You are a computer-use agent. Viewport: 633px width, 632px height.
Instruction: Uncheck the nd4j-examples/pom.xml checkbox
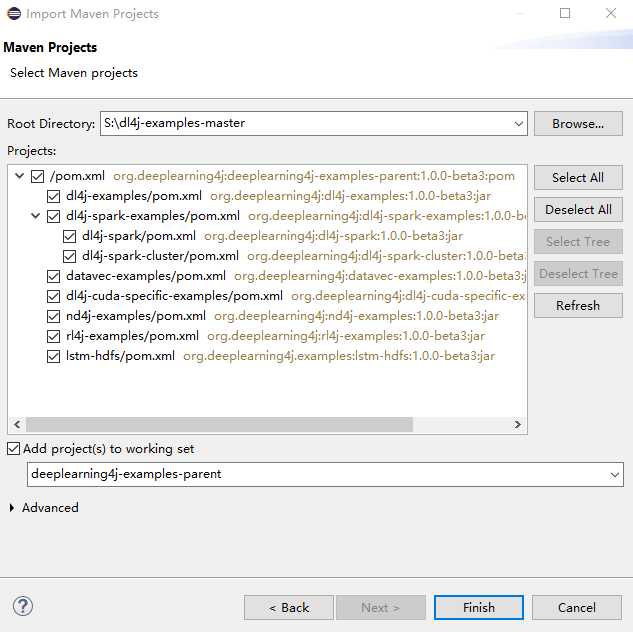pyautogui.click(x=53, y=316)
